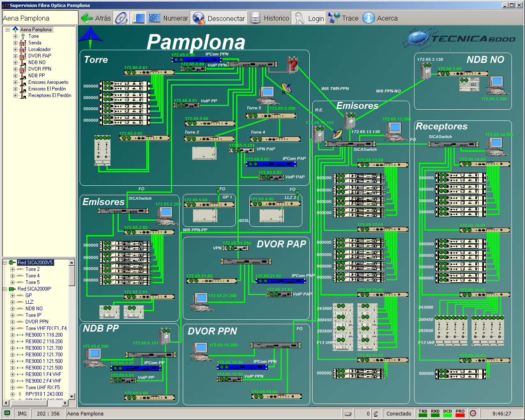Click the sound/speaker icon in toolbar
525x420 pixels.
122,18
